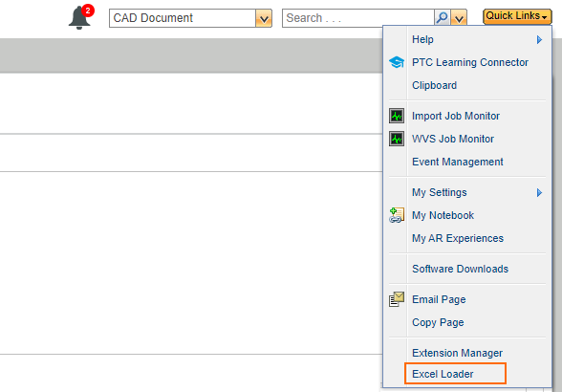The height and width of the screenshot is (392, 562).
Task: Open the notifications bell icon
Action: click(79, 18)
